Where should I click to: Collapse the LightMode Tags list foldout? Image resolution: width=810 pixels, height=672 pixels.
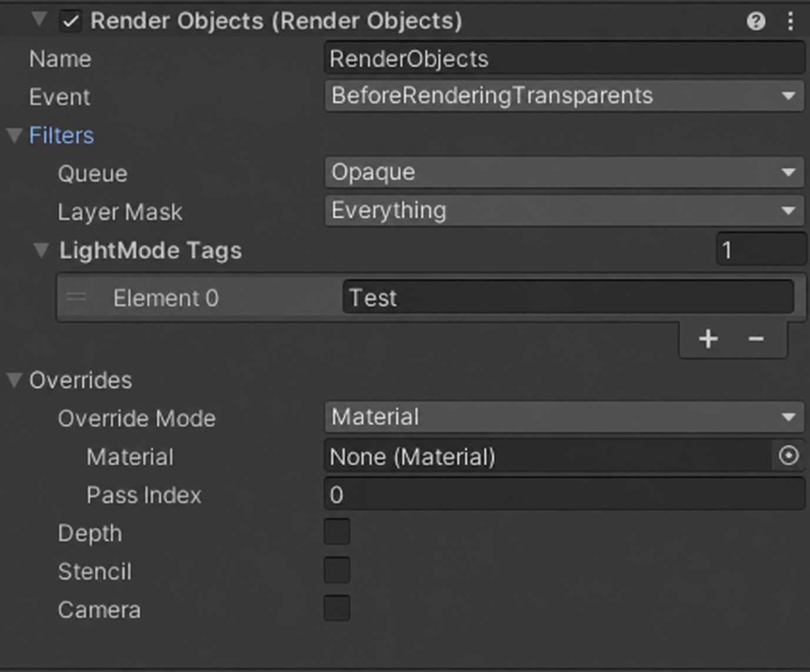(x=41, y=250)
